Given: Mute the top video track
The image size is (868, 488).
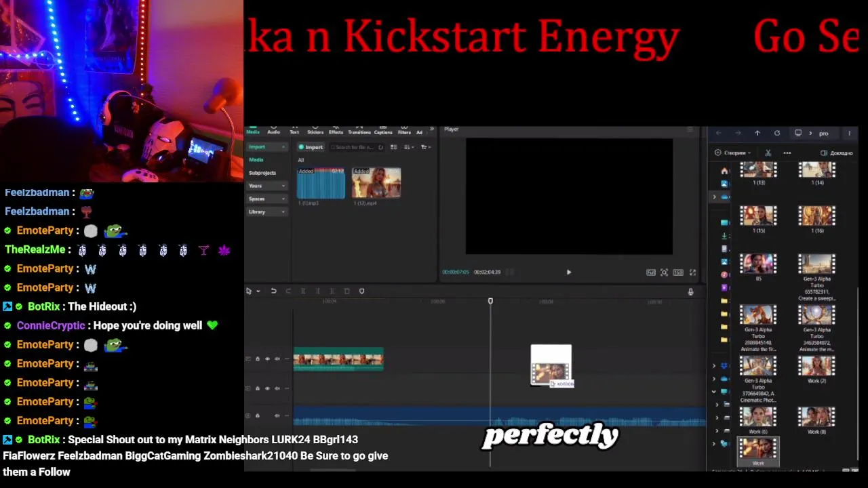Looking at the screenshot, I should click(277, 359).
